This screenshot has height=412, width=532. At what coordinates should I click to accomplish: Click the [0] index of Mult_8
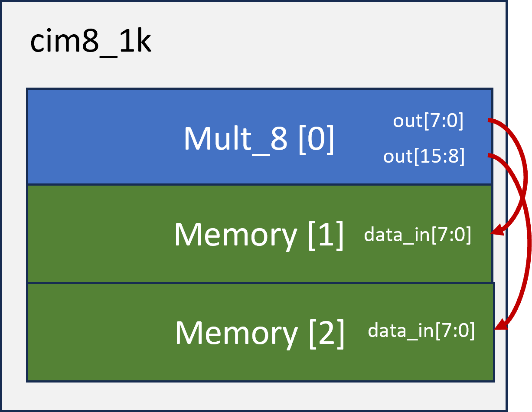tap(316, 139)
